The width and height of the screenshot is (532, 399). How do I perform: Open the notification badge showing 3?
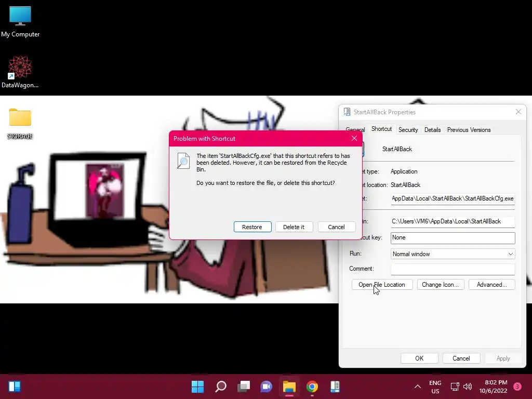pyautogui.click(x=517, y=387)
